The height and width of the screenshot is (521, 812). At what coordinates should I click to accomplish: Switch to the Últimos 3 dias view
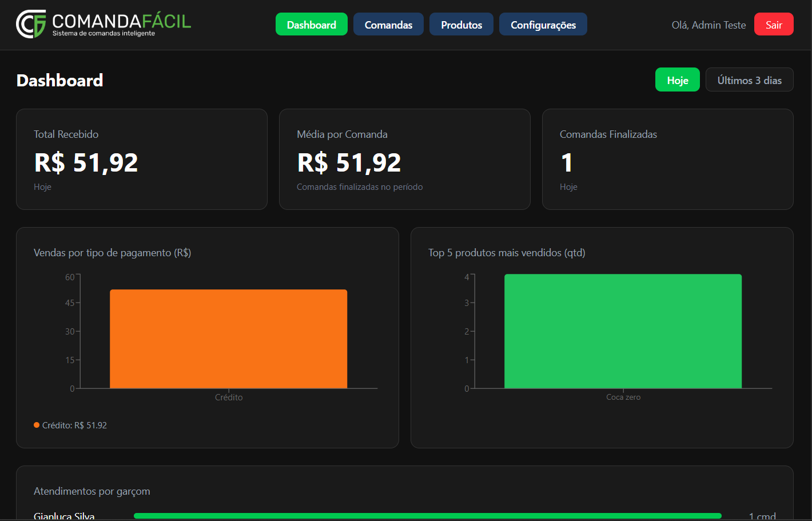pos(749,79)
